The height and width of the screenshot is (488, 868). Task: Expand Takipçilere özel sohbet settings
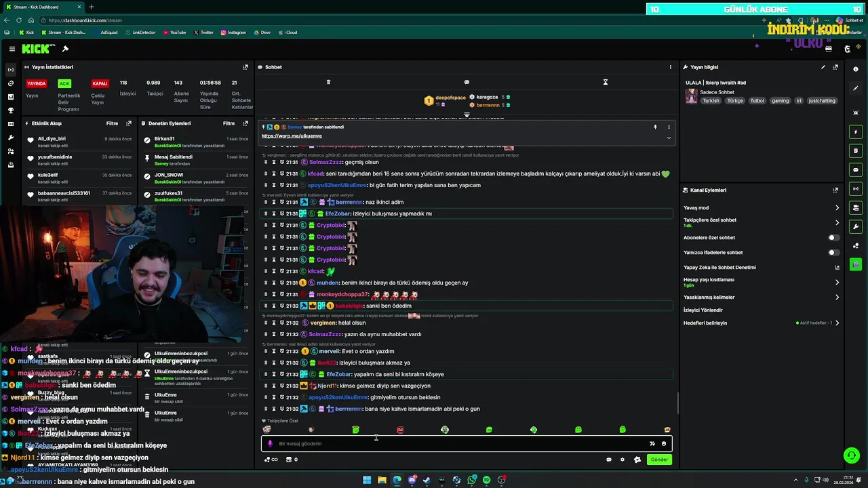[x=837, y=222]
